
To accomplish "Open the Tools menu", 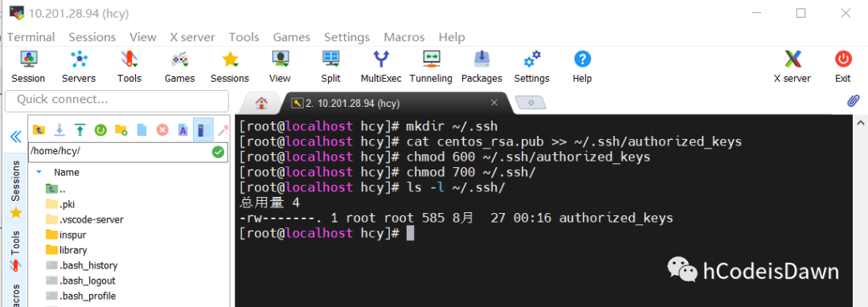I will [x=244, y=37].
